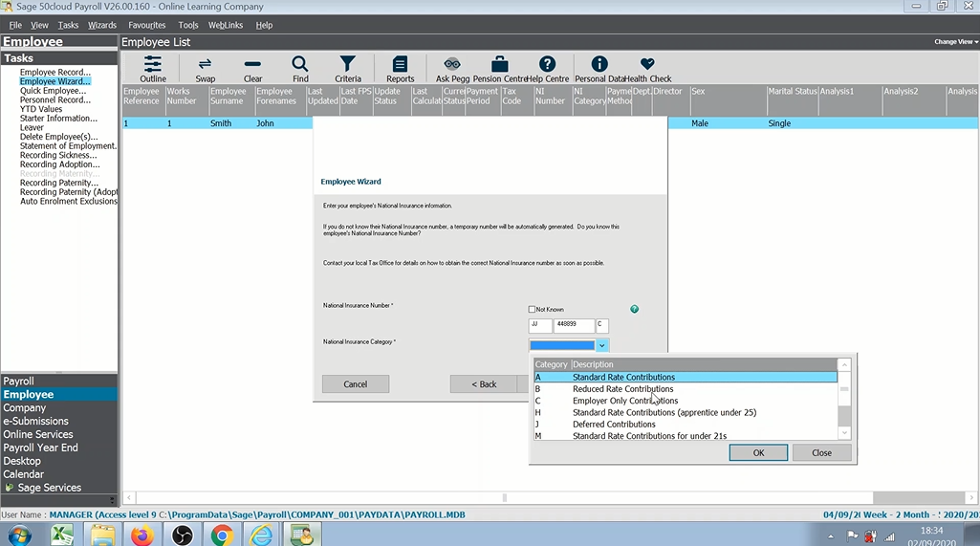Viewport: 980px width, 546px height.
Task: Open the View menu
Action: coord(39,25)
